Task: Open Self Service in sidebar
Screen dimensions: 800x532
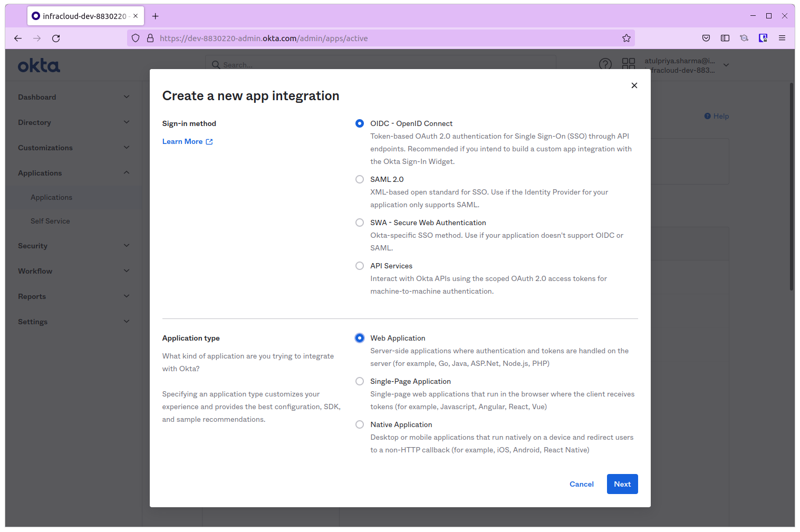Action: coord(50,221)
